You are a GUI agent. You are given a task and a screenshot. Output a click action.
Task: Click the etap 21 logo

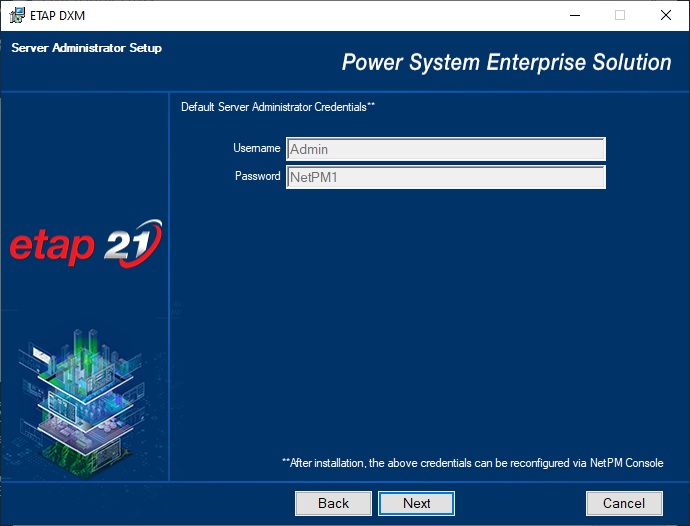[85, 244]
